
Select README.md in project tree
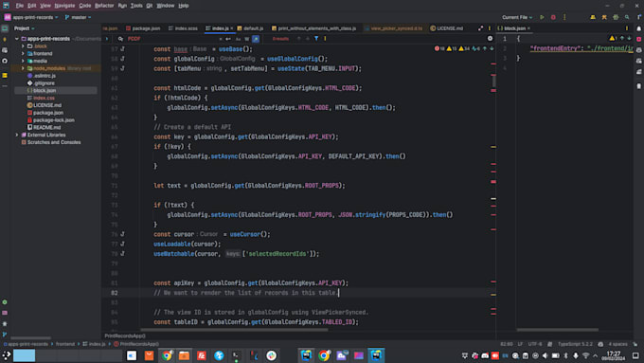pos(44,127)
